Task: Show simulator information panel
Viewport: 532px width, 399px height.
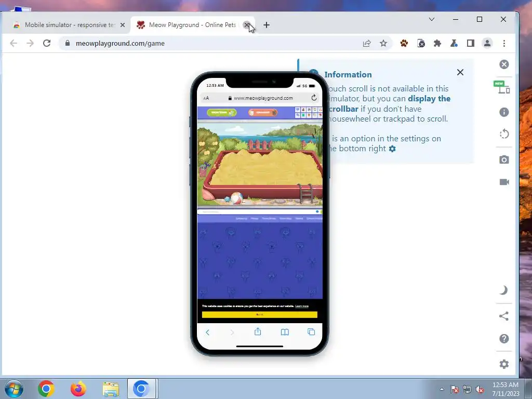Action: [504, 112]
